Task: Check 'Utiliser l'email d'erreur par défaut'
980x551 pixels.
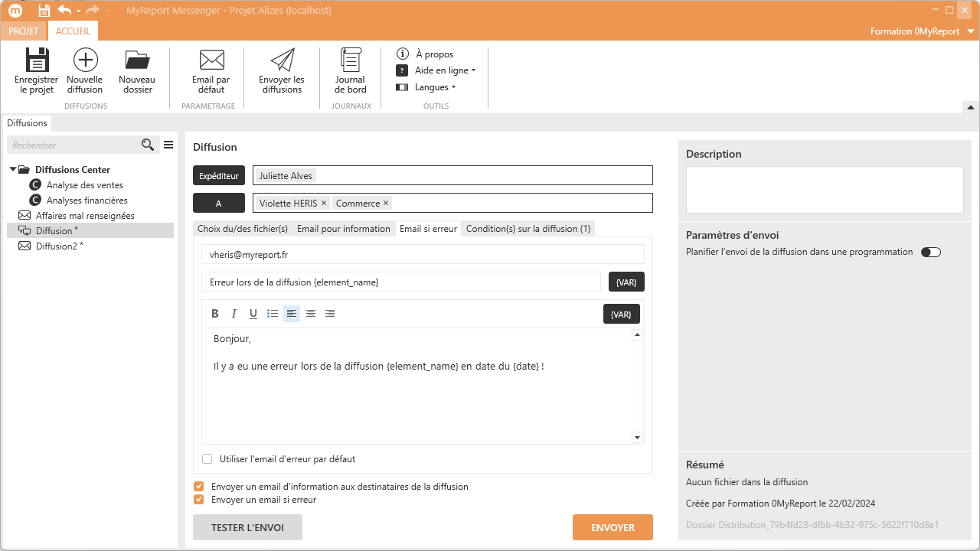Action: coord(207,459)
